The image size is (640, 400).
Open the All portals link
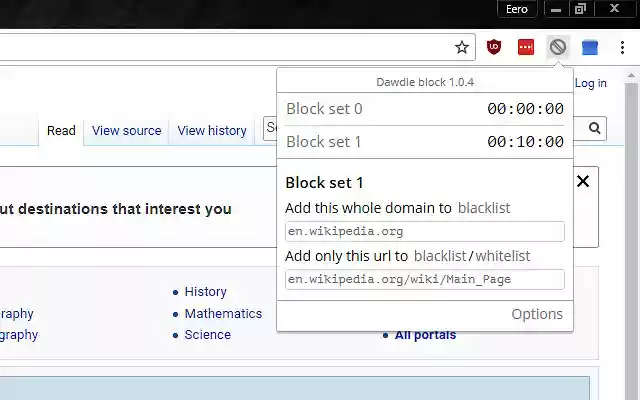point(425,335)
